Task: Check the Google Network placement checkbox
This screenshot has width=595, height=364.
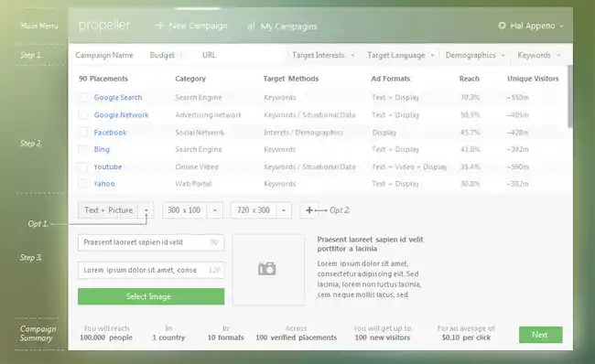Action: (83, 114)
